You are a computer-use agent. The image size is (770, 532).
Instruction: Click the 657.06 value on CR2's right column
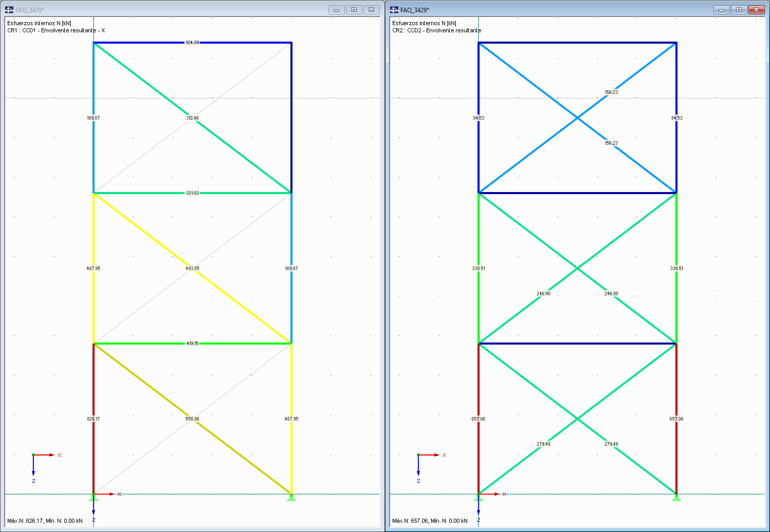677,419
